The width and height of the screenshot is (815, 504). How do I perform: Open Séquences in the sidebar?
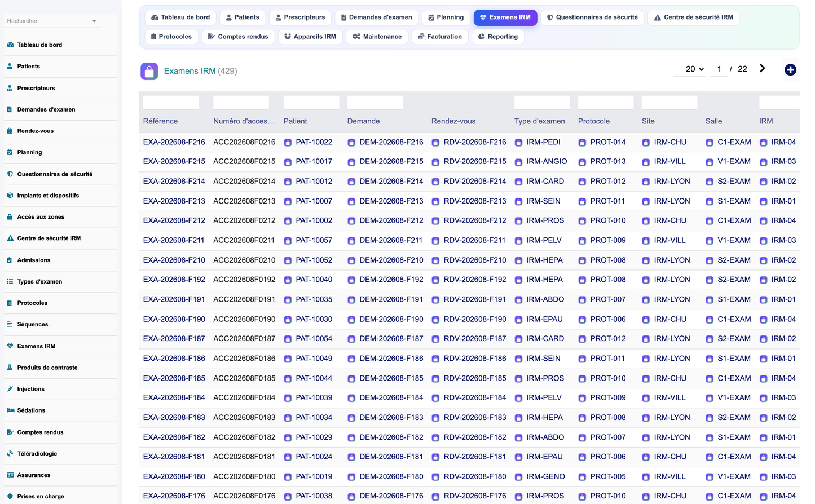(33, 325)
